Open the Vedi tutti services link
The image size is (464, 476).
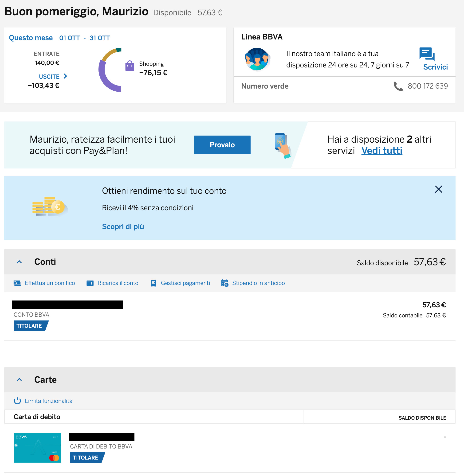382,151
